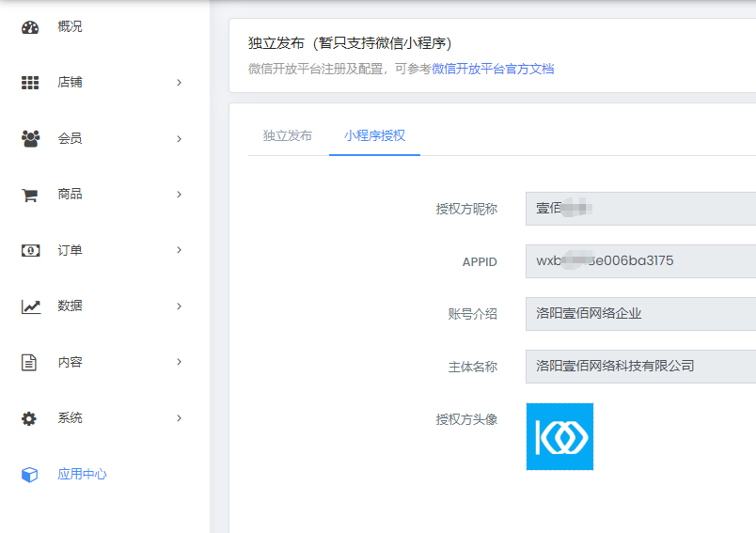Click the shopping cart icon for 商品

click(30, 195)
